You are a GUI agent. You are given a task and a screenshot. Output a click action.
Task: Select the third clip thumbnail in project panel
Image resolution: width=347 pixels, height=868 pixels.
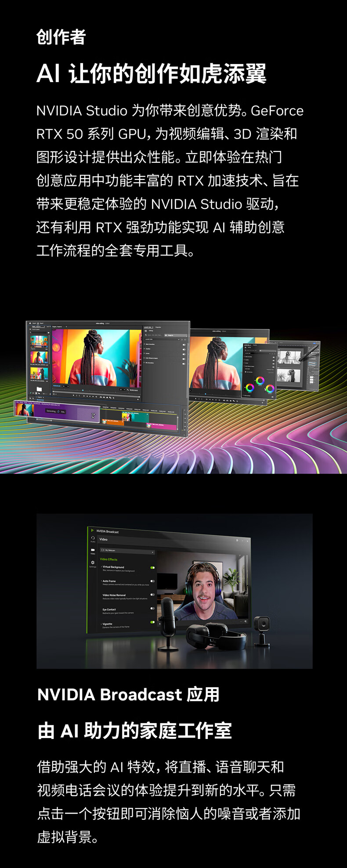coord(39,373)
